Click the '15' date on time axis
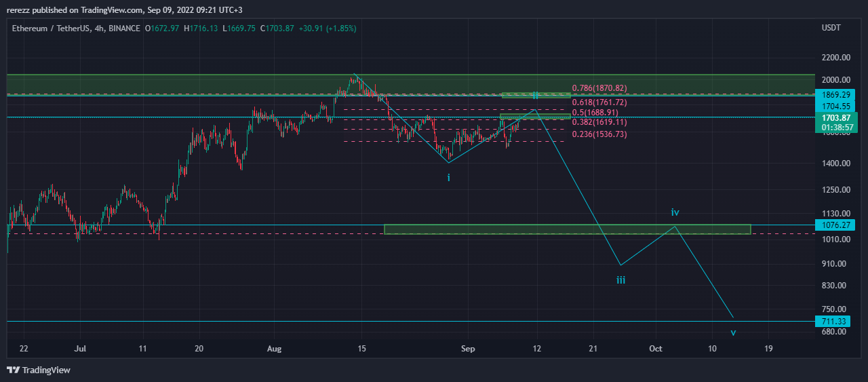 pyautogui.click(x=361, y=348)
